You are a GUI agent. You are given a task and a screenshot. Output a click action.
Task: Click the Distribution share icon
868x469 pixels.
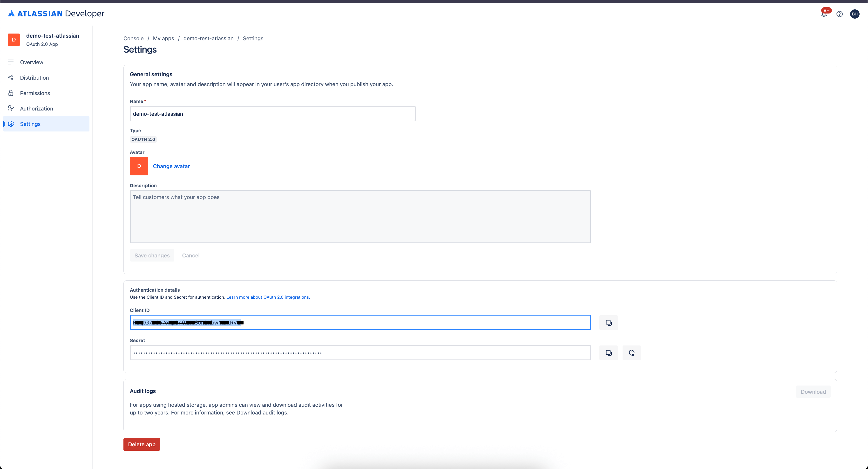coord(11,77)
